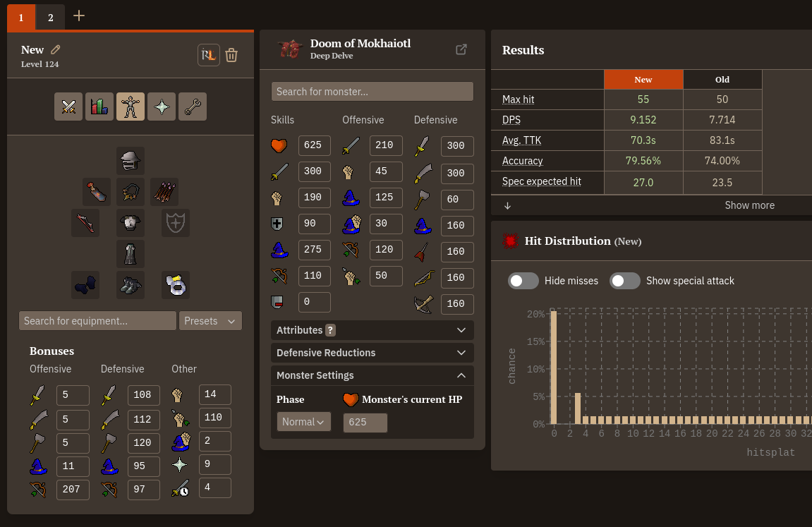The height and width of the screenshot is (527, 812).
Task: Add a new loadout with plus button
Action: coord(79,16)
